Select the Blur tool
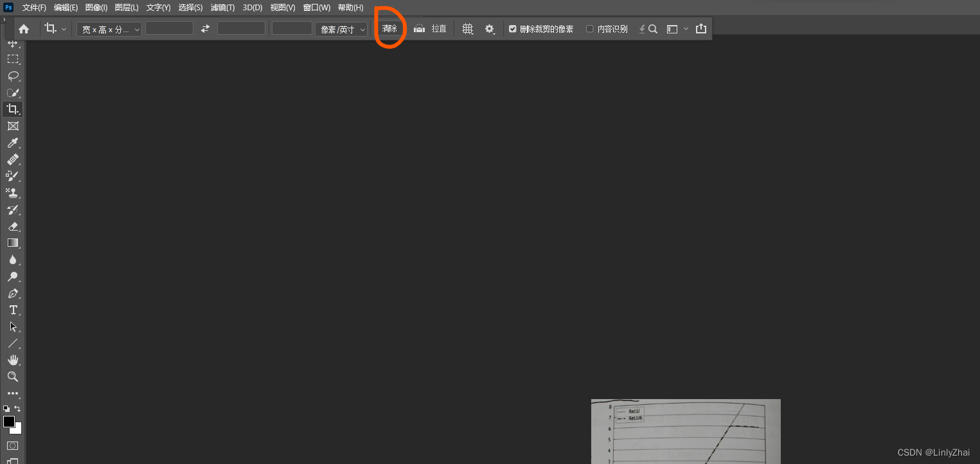The height and width of the screenshot is (464, 980). tap(13, 260)
